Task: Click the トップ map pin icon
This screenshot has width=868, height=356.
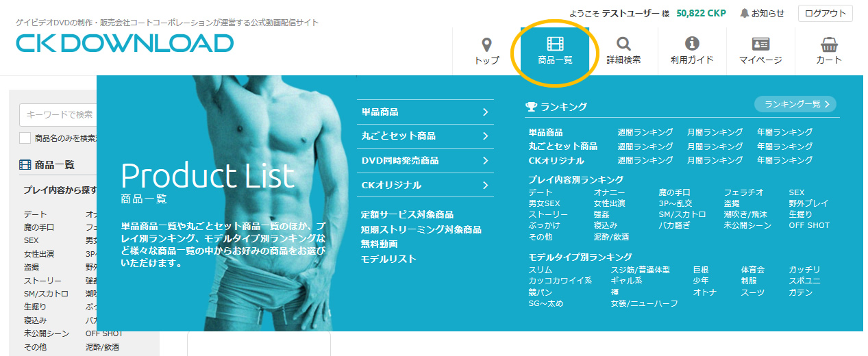Action: pyautogui.click(x=486, y=44)
